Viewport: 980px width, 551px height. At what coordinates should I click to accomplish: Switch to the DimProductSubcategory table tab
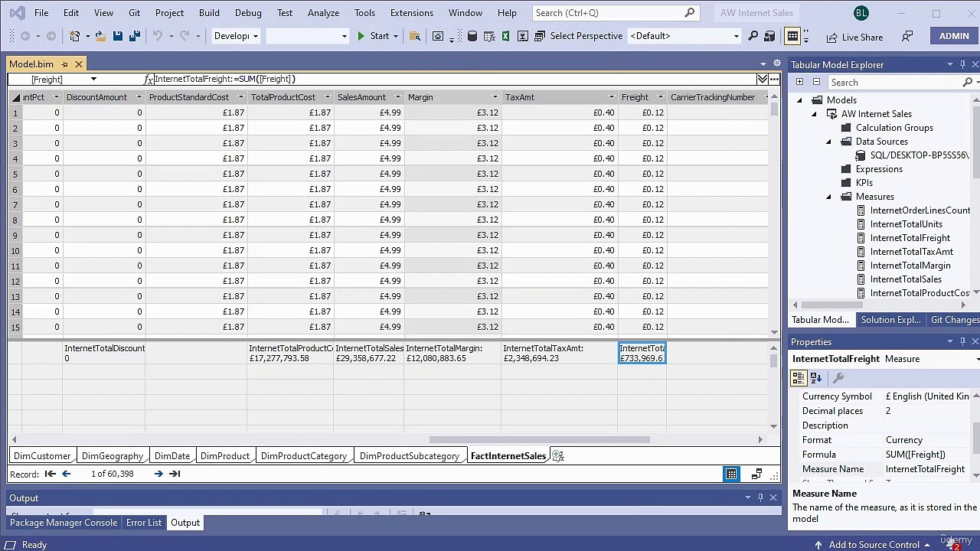pyautogui.click(x=410, y=456)
